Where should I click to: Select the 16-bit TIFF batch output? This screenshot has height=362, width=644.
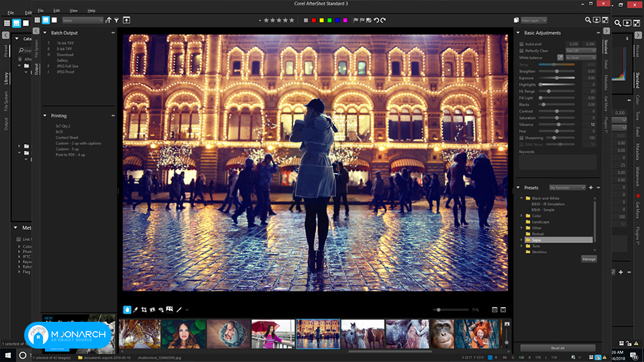[65, 43]
